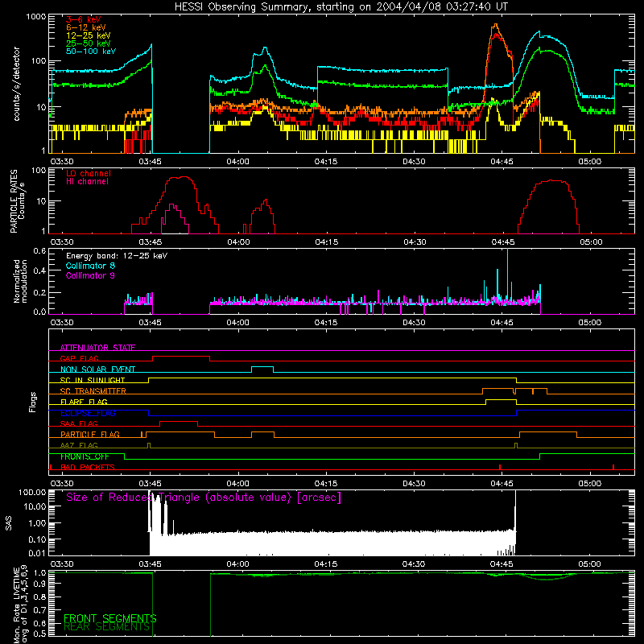Click the 04:00 tick under SAS plot
The height and width of the screenshot is (644, 644).
click(237, 564)
